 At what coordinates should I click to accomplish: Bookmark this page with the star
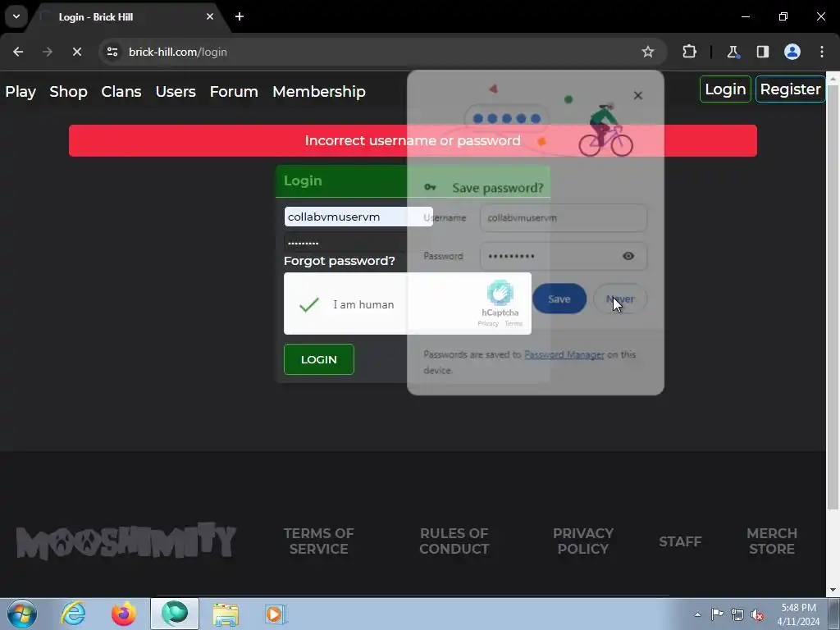pos(648,52)
